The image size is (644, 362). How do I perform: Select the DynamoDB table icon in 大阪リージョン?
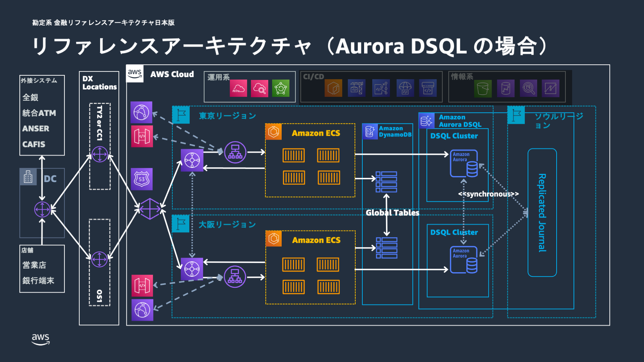[x=387, y=248]
